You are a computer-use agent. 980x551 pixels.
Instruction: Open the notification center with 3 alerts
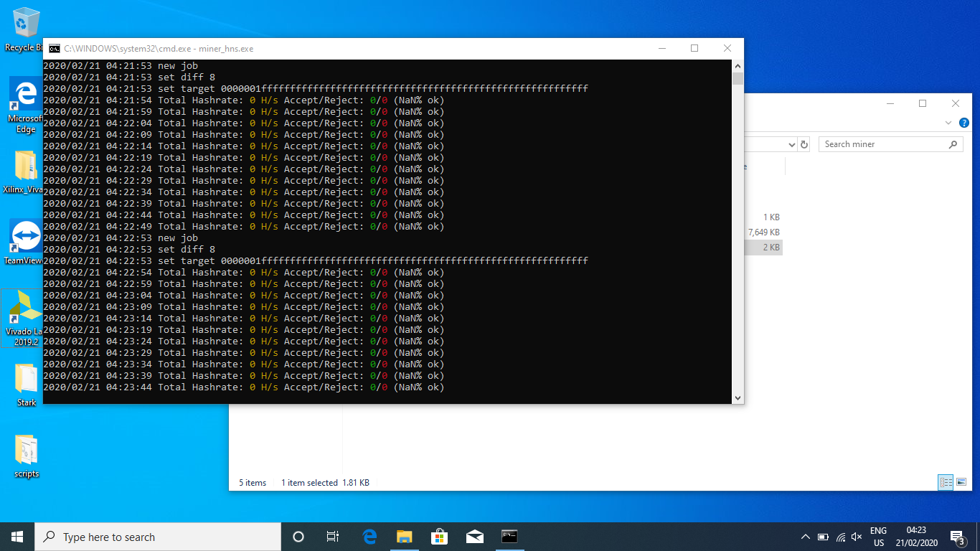tap(957, 537)
